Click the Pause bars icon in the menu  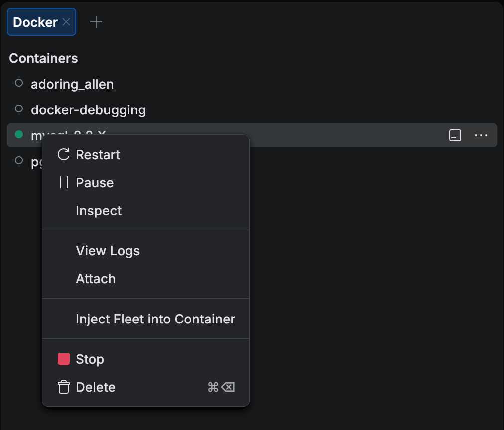coord(64,182)
